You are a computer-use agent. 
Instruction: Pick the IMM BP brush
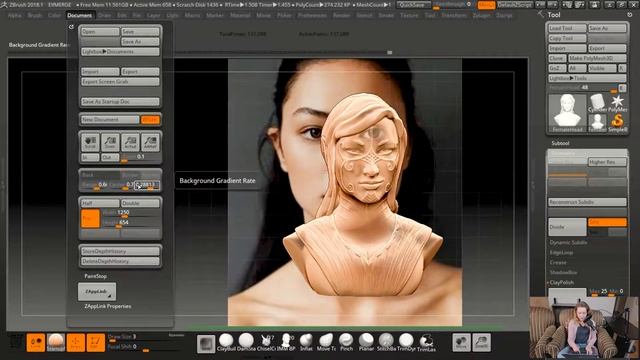click(286, 342)
